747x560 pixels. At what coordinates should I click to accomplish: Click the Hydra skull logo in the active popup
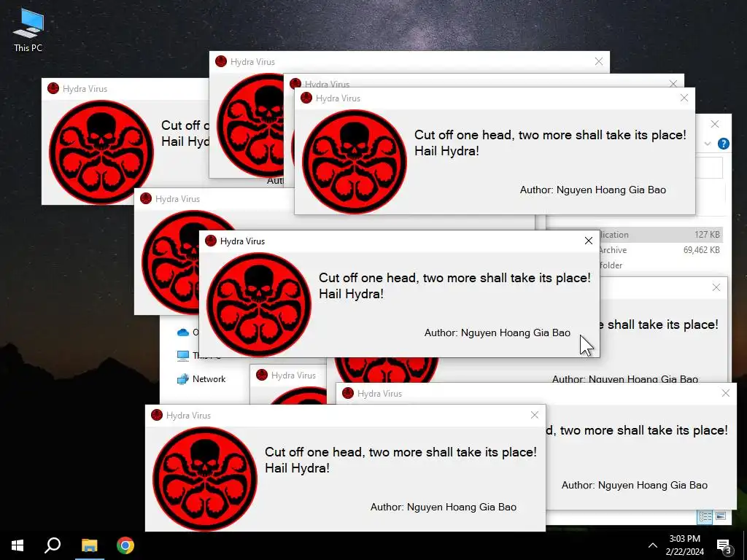click(259, 305)
